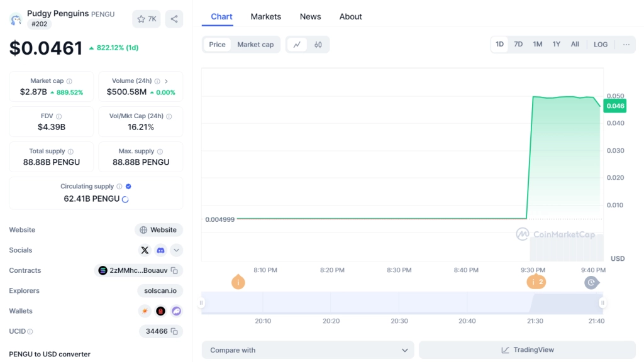Click the 0.004999 baseline price label

219,219
